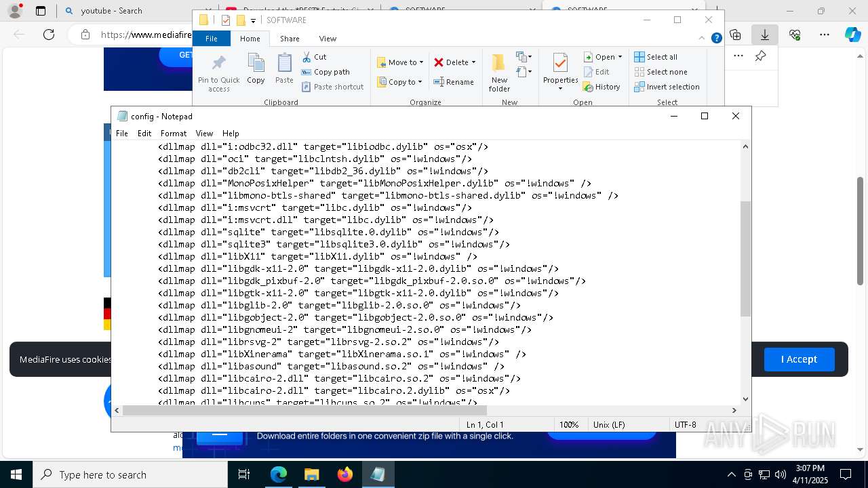Click the Paste icon in Explorer ribbon
This screenshot has width=868, height=488.
pos(284,68)
